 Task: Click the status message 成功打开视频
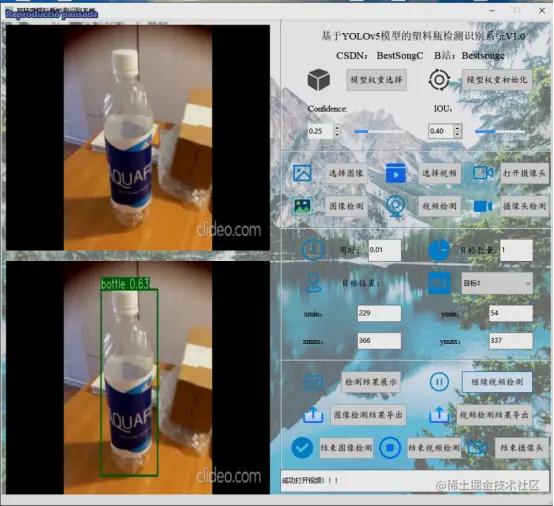(x=310, y=481)
